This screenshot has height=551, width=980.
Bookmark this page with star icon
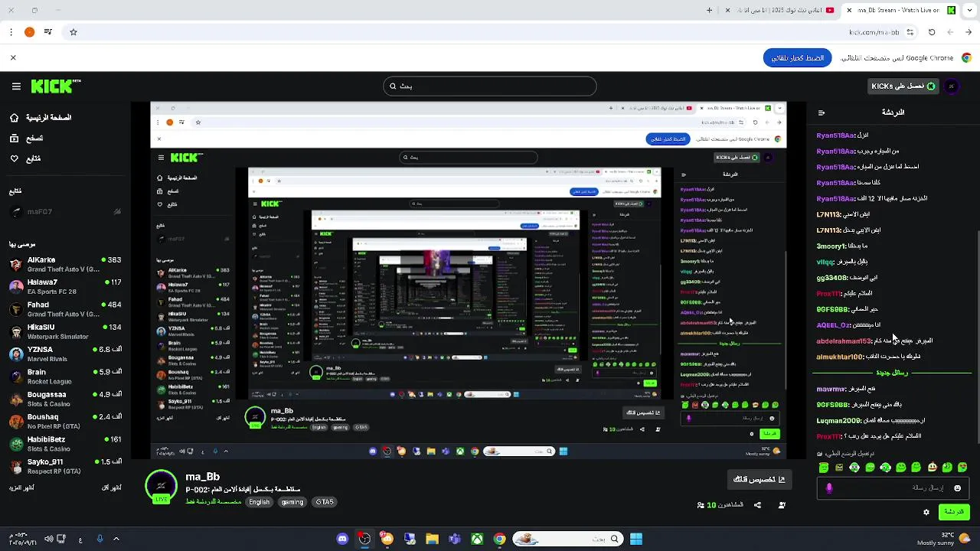[x=73, y=32]
